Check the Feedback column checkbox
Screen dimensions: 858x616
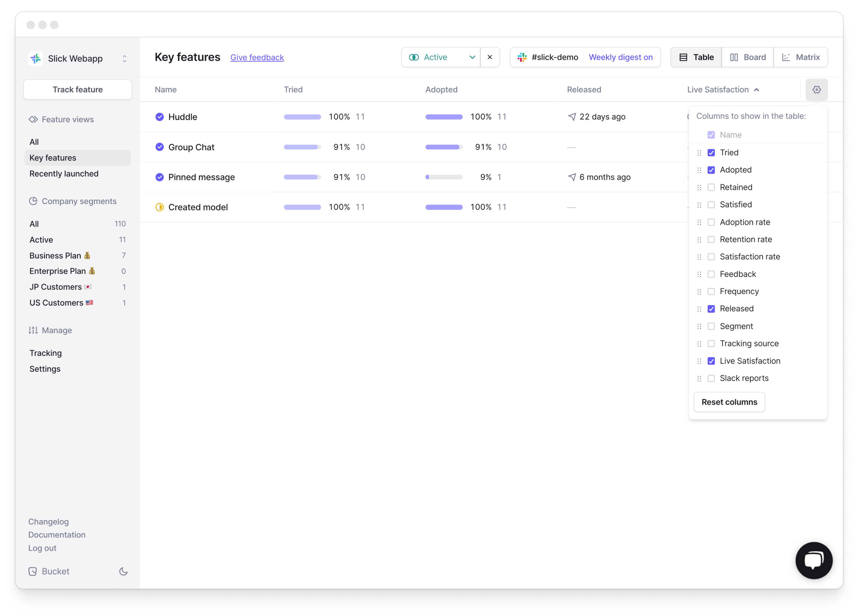(x=711, y=274)
